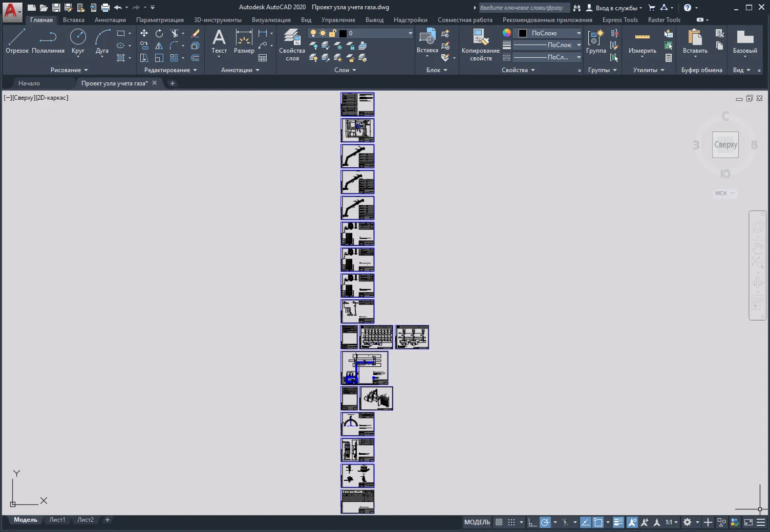
Task: Open the Визуализация ribbon tab
Action: tap(271, 20)
